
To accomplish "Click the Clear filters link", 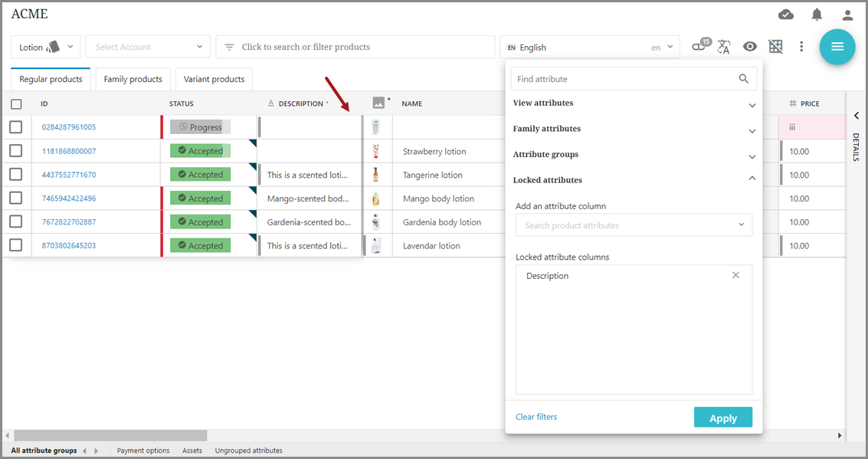I will (536, 417).
